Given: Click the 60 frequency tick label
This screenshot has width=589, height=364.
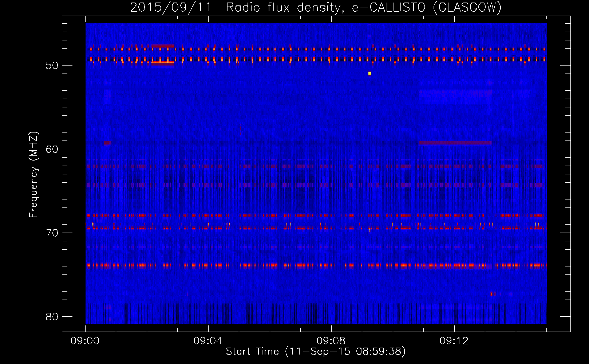Looking at the screenshot, I should pos(52,149).
